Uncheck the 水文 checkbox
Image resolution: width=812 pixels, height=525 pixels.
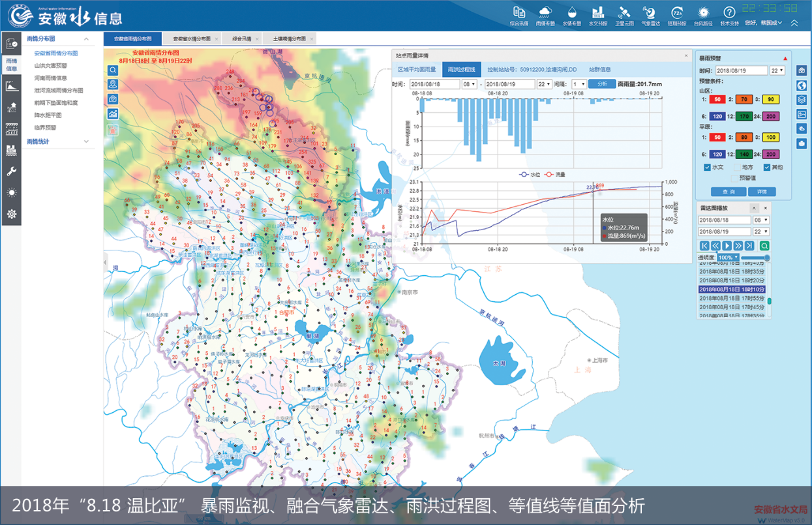point(708,168)
